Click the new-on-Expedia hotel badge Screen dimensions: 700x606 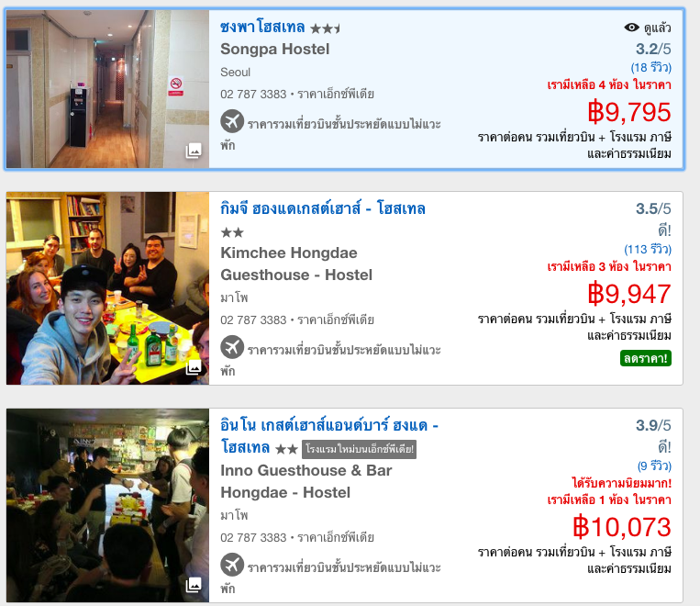tap(360, 450)
